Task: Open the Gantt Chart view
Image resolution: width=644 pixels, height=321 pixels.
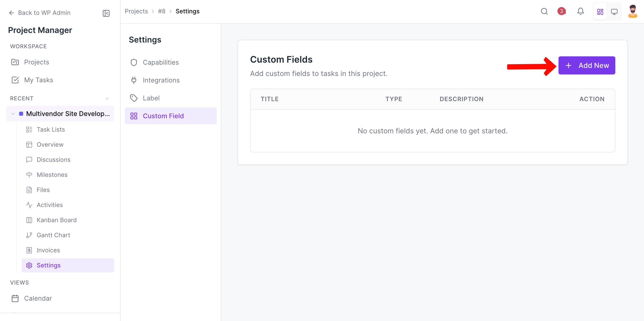Action: point(53,235)
